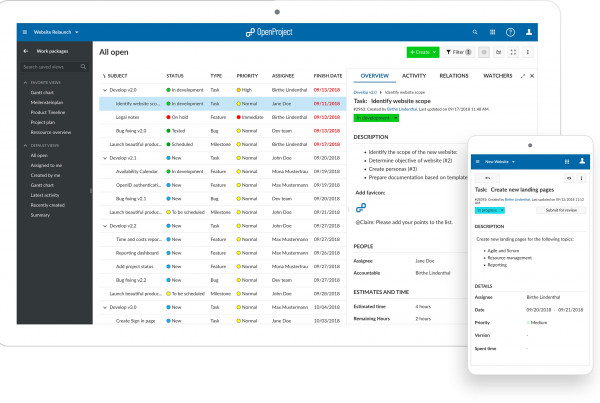Click the favicon image under Add favicon

point(361,207)
